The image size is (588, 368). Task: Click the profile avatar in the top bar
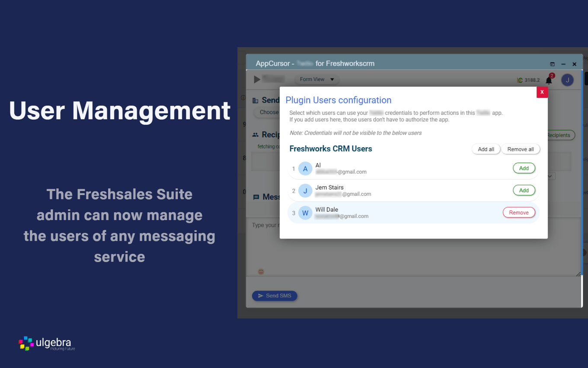point(567,80)
